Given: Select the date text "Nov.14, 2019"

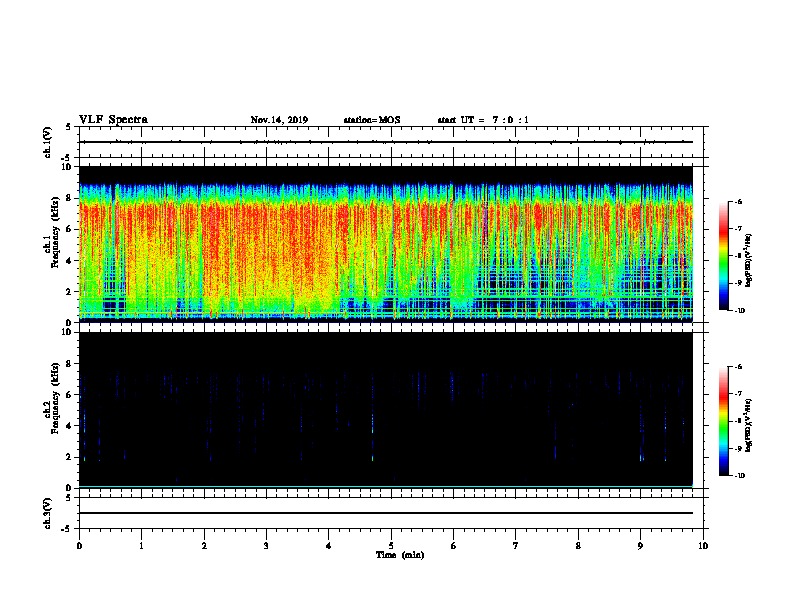Looking at the screenshot, I should [279, 120].
